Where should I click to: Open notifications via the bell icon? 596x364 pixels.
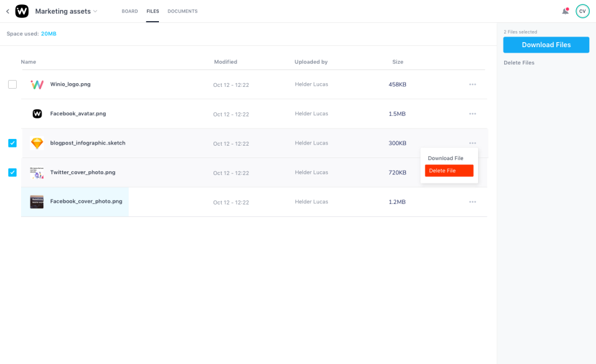(x=564, y=11)
